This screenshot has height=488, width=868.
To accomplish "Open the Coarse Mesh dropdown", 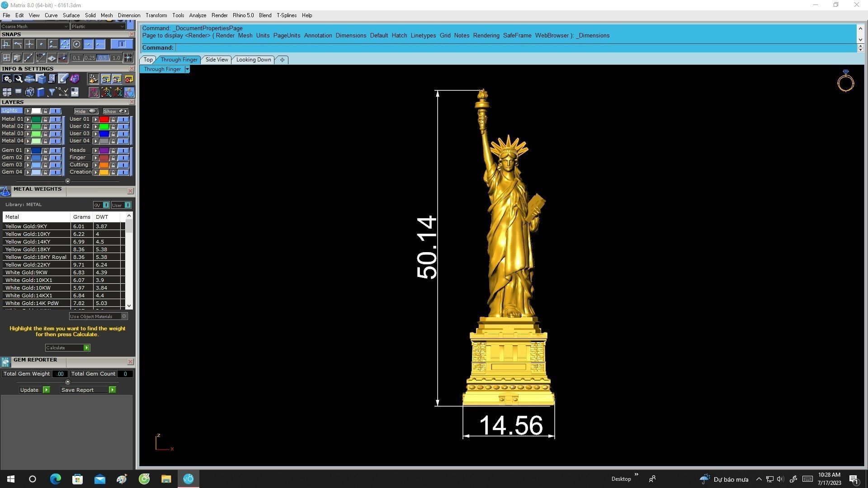I will pyautogui.click(x=34, y=27).
